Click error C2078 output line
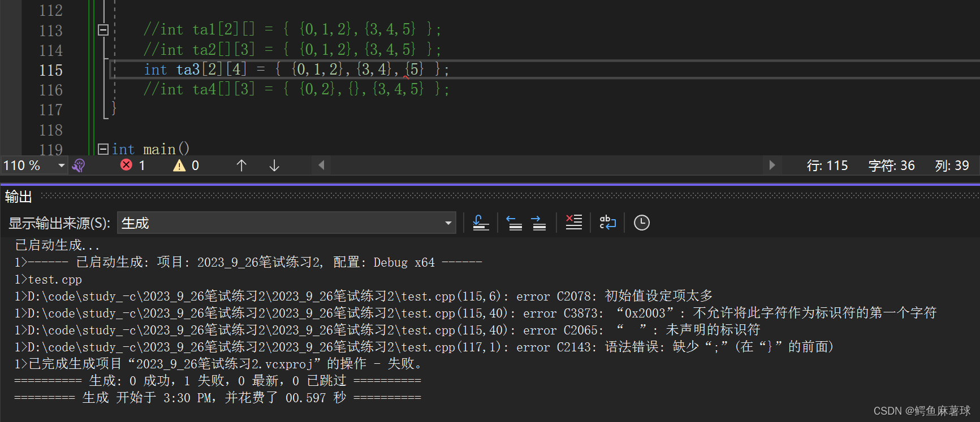 [364, 296]
